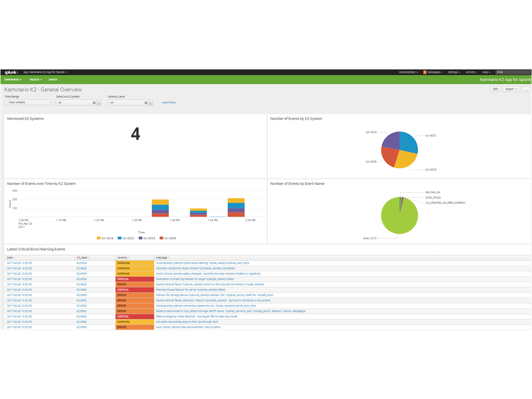
Task: Open the ellipsis more-options button
Action: point(526,89)
